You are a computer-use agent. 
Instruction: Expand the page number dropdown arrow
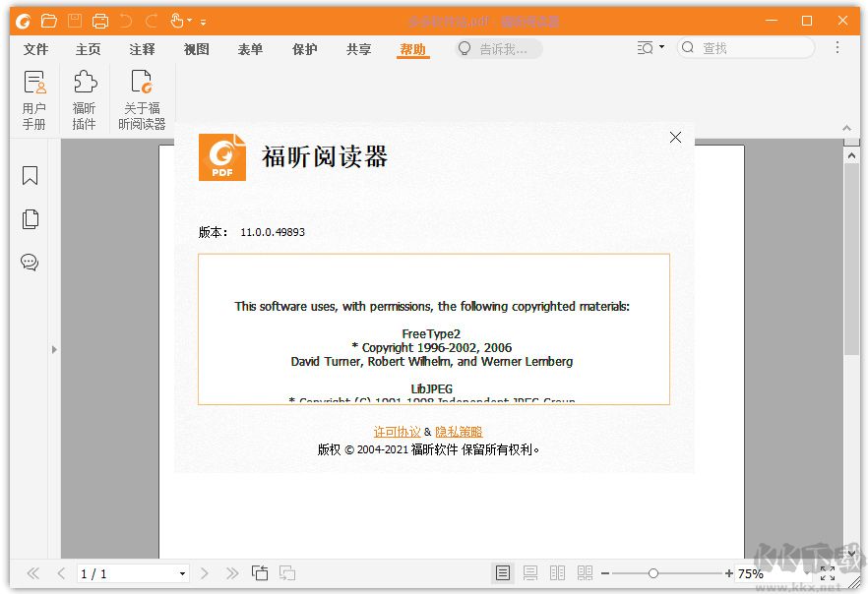click(x=182, y=574)
